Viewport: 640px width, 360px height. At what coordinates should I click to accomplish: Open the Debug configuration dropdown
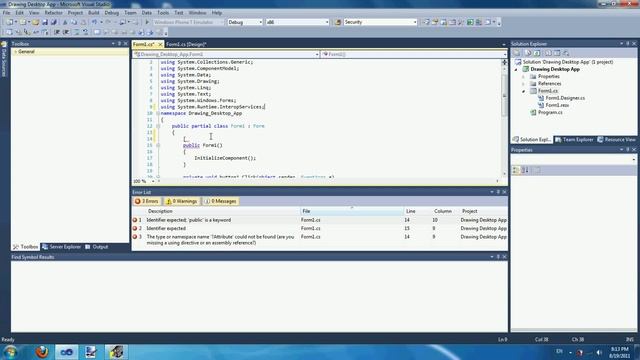point(260,22)
